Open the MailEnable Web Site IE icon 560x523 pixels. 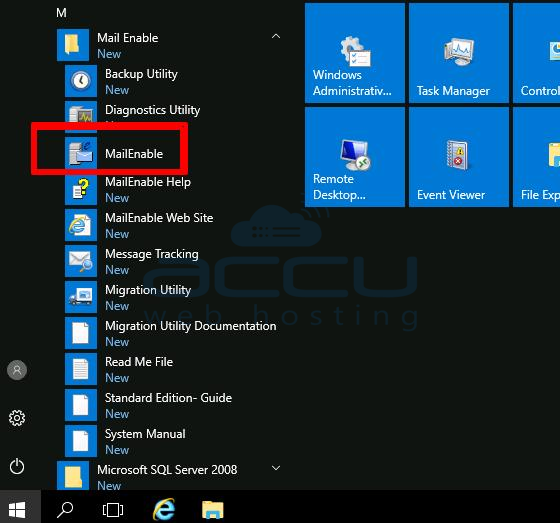[x=81, y=225]
